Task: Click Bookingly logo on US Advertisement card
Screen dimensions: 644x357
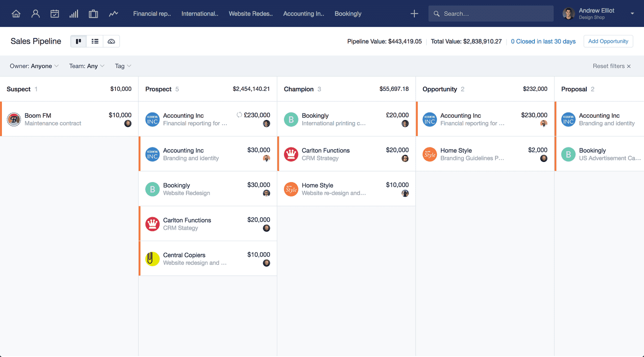Action: coord(569,154)
